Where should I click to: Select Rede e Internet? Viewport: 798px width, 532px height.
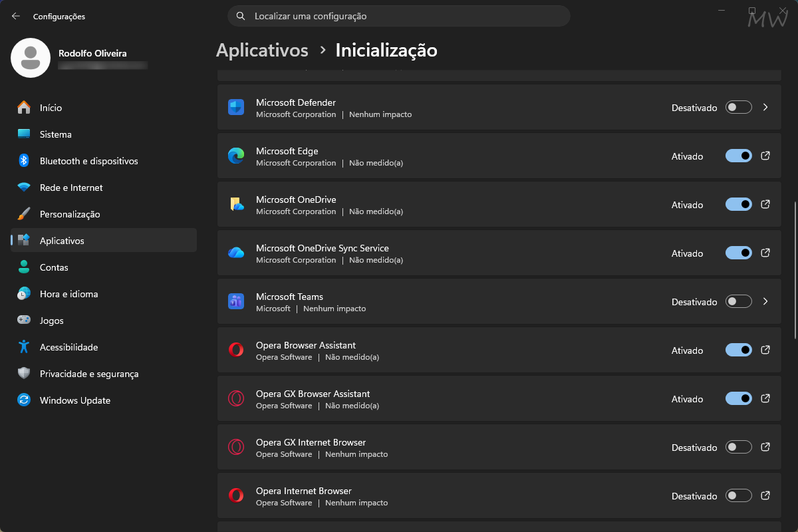104,188
